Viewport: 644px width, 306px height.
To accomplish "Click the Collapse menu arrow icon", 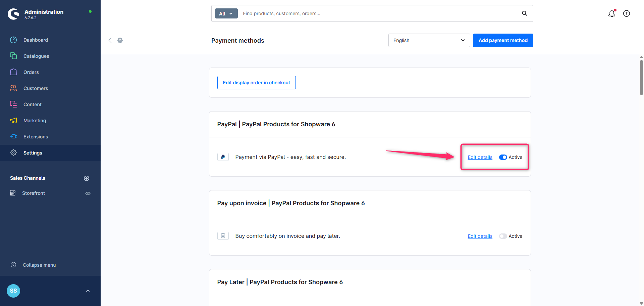I will [13, 265].
